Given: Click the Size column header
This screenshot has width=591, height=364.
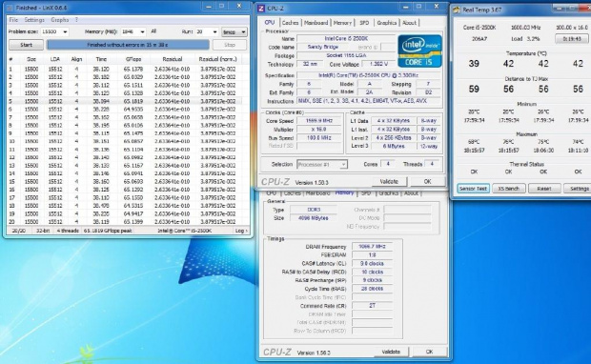Looking at the screenshot, I should (31, 59).
